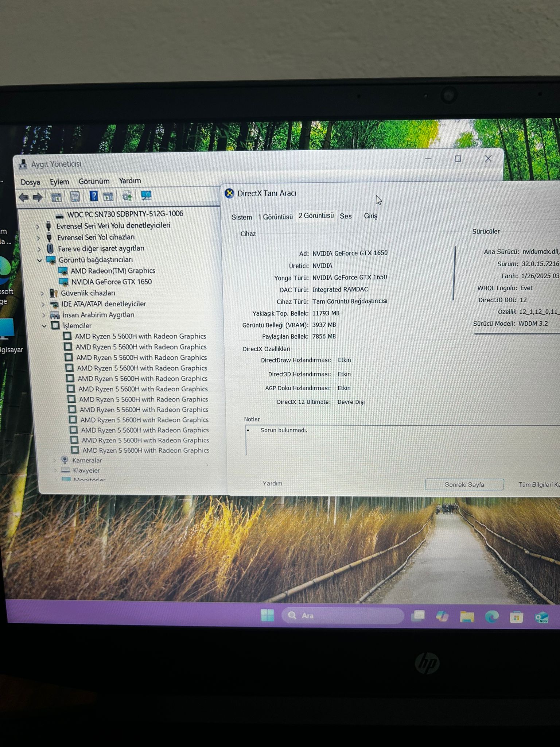Click the mouse icon beside Fare ve diğer

point(51,248)
